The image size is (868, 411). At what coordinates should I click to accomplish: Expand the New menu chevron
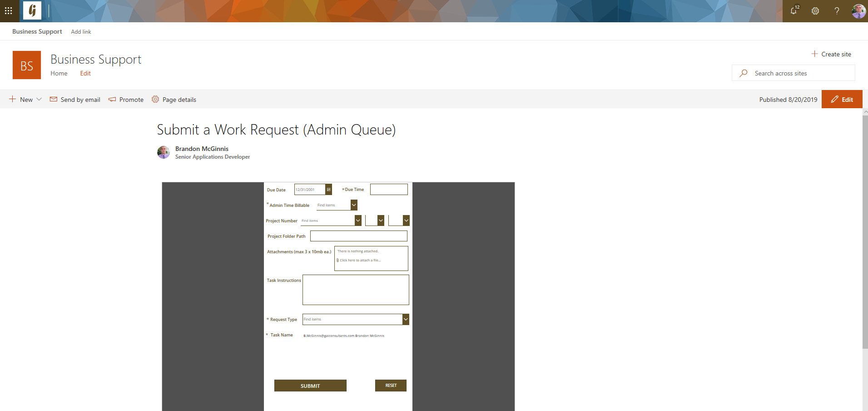[x=40, y=99]
